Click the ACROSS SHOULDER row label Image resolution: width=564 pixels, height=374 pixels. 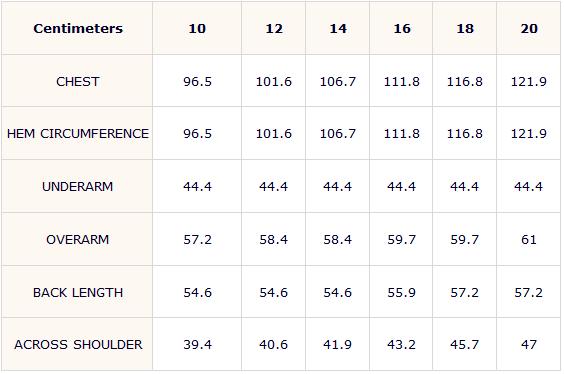click(78, 345)
